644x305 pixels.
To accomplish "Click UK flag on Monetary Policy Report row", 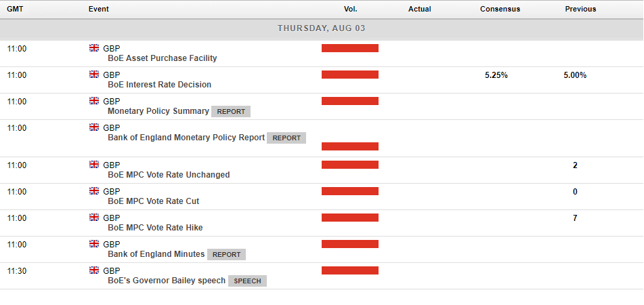I will pyautogui.click(x=94, y=127).
